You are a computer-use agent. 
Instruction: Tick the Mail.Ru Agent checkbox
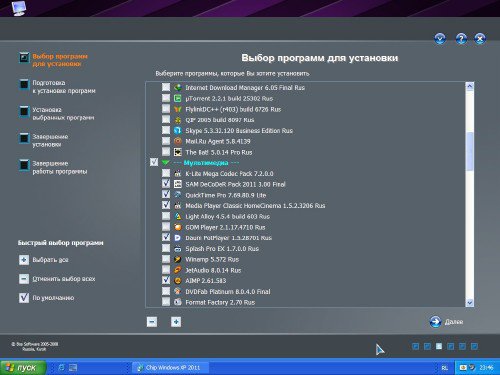(x=166, y=141)
